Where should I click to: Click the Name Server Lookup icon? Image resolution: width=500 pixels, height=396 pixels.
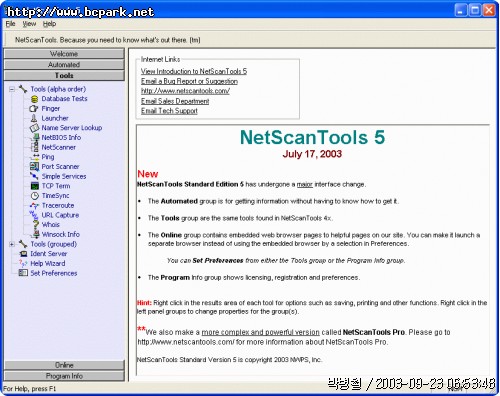(x=34, y=128)
